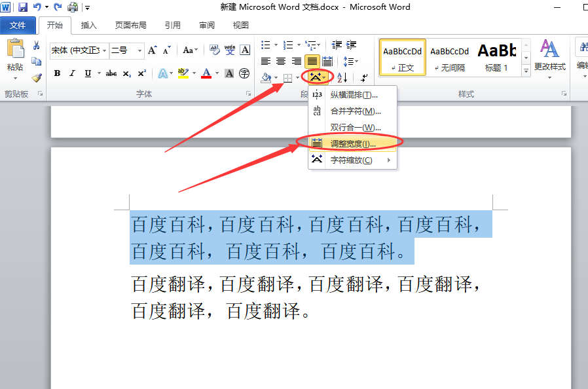The image size is (588, 389).
Task: Apply paragraph Shading paint bucket color
Action: [x=266, y=78]
